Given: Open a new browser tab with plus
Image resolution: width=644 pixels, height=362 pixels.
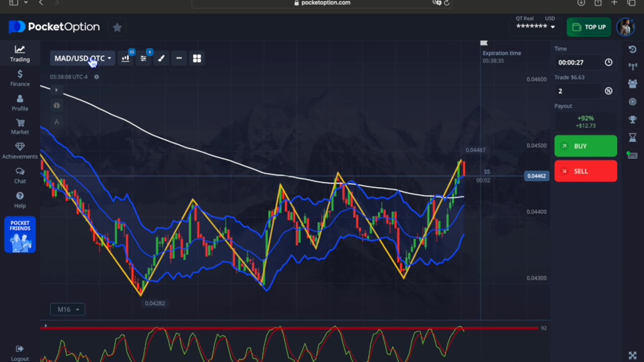Looking at the screenshot, I should (614, 3).
